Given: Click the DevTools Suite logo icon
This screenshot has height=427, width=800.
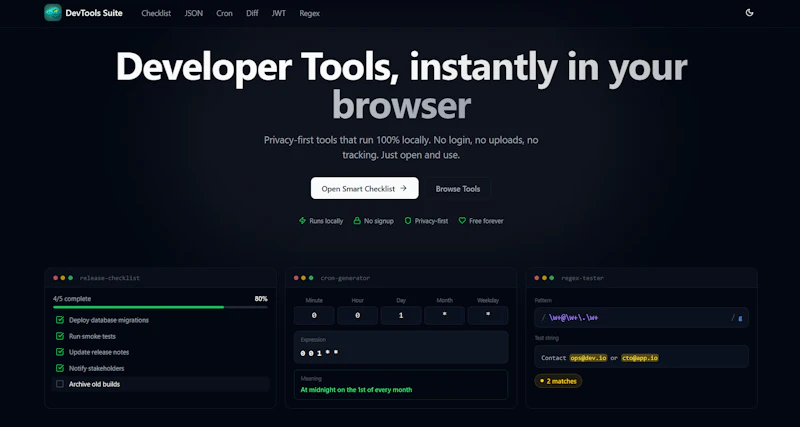Looking at the screenshot, I should click(x=53, y=13).
